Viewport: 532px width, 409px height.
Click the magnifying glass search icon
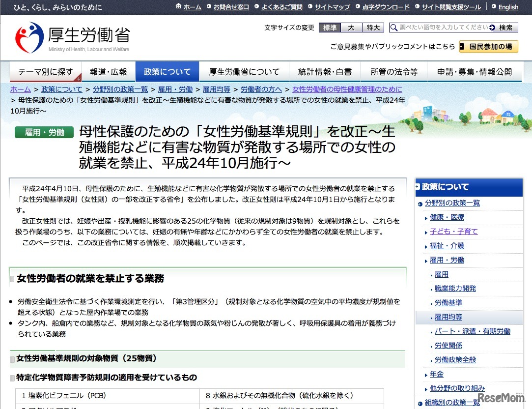[x=394, y=28]
